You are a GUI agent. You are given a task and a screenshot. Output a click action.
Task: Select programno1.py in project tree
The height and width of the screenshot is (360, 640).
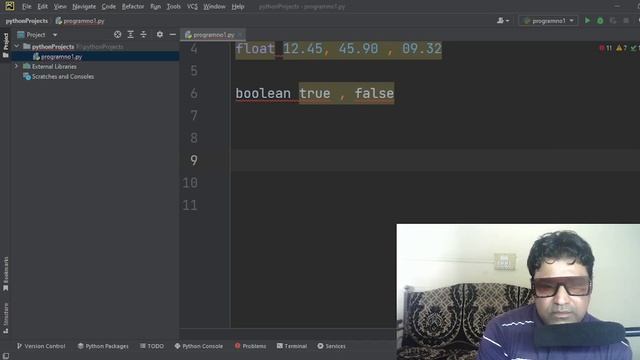pos(61,57)
